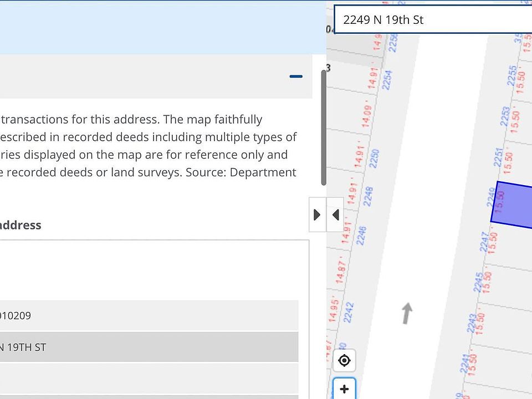Viewport: 532px width, 399px height.
Task: Click the locate-me crosshair map button
Action: click(344, 360)
